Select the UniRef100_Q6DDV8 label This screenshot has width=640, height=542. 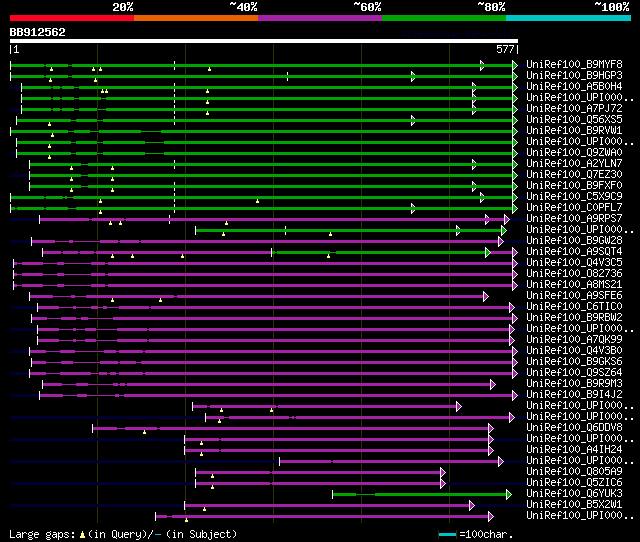coord(574,428)
